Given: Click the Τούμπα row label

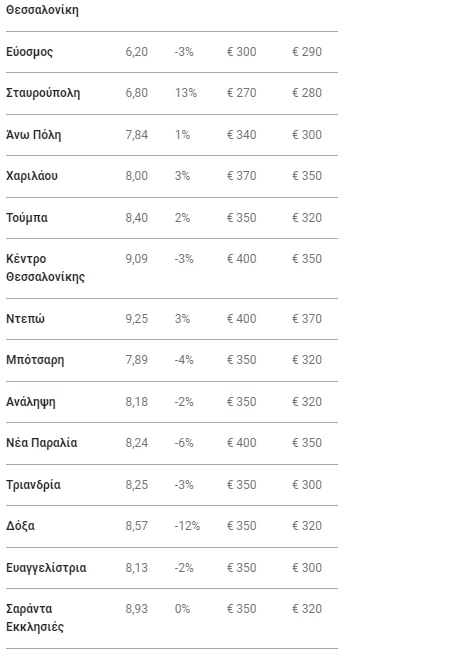Looking at the screenshot, I should coord(27,218).
